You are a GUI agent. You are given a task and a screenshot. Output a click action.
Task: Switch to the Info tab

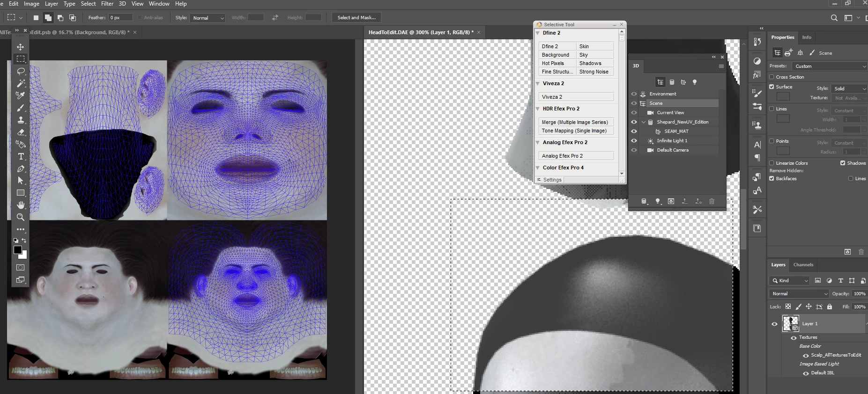[x=807, y=37]
